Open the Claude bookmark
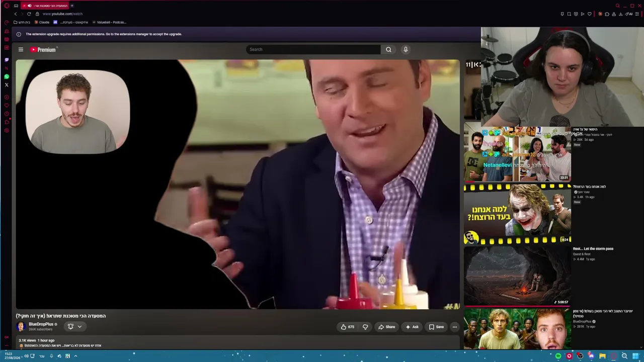The width and height of the screenshot is (644, 362). point(42,22)
